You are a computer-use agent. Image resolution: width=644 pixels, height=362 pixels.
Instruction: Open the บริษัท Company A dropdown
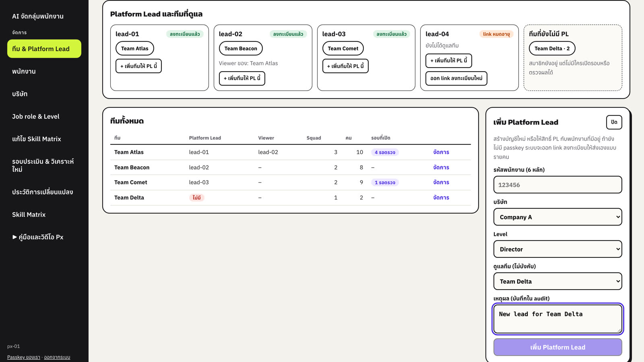coord(558,217)
